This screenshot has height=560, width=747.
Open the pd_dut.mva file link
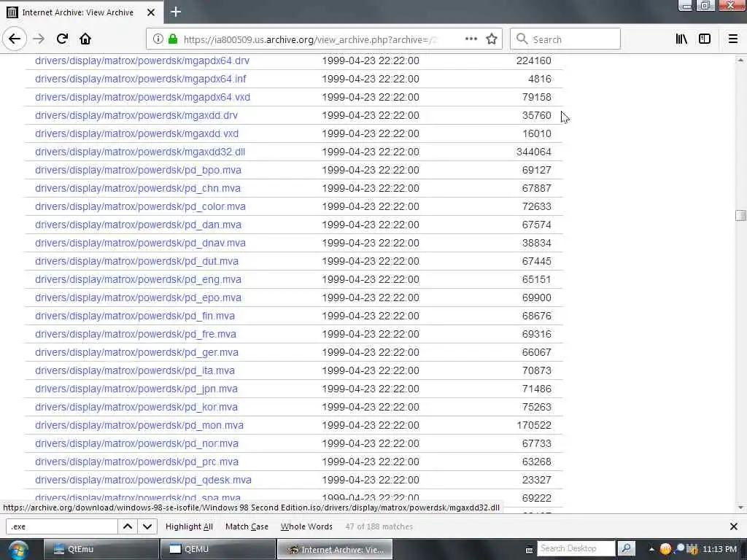coord(136,261)
